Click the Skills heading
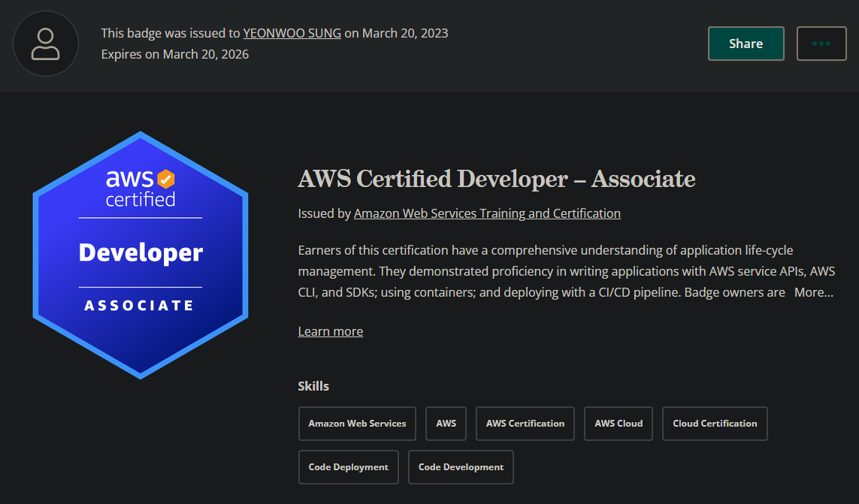The width and height of the screenshot is (859, 504). (313, 386)
